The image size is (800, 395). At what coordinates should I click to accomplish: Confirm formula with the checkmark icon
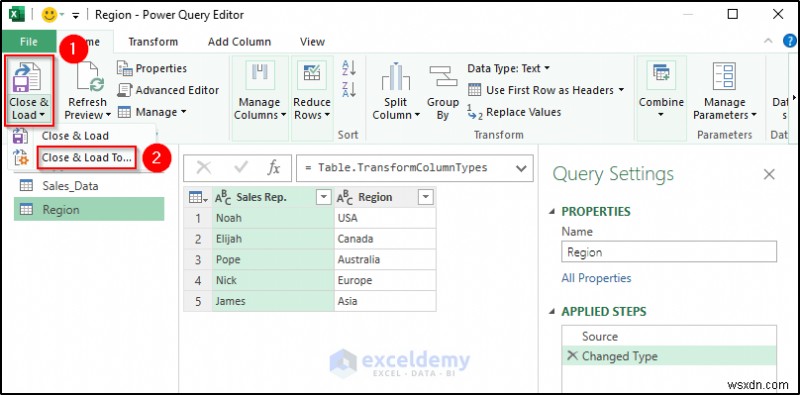coord(240,167)
